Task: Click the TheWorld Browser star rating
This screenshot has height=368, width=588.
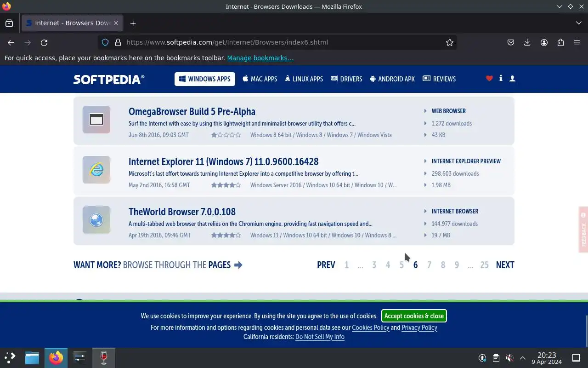Action: tap(226, 235)
